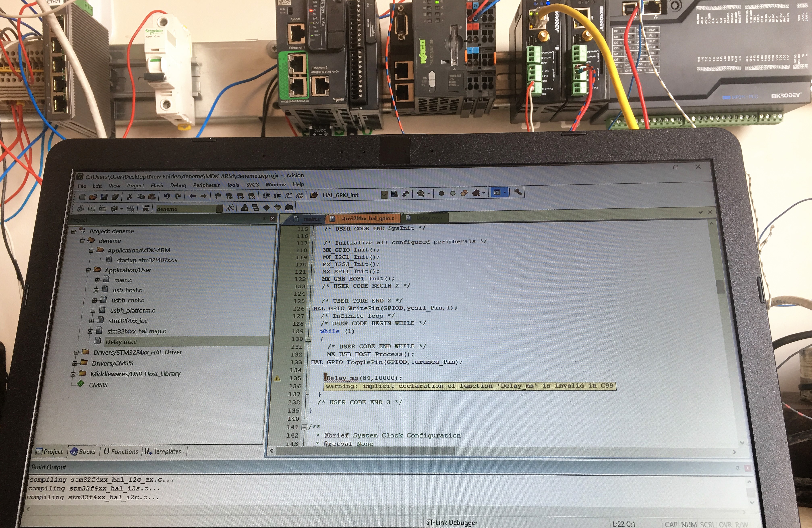
Task: Click the Download (LOAD) to flash icon
Action: click(x=146, y=208)
